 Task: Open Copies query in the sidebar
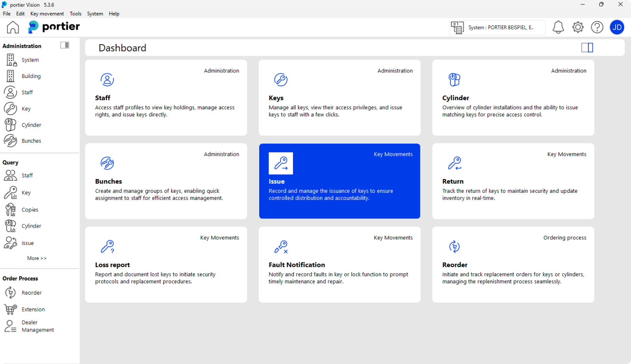[x=30, y=210]
